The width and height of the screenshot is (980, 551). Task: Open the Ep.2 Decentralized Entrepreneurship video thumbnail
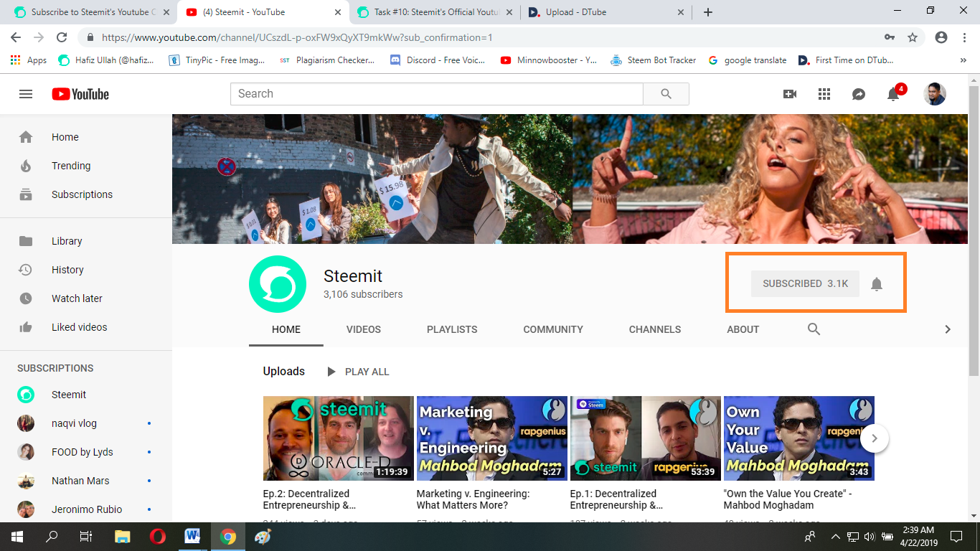[x=339, y=438]
